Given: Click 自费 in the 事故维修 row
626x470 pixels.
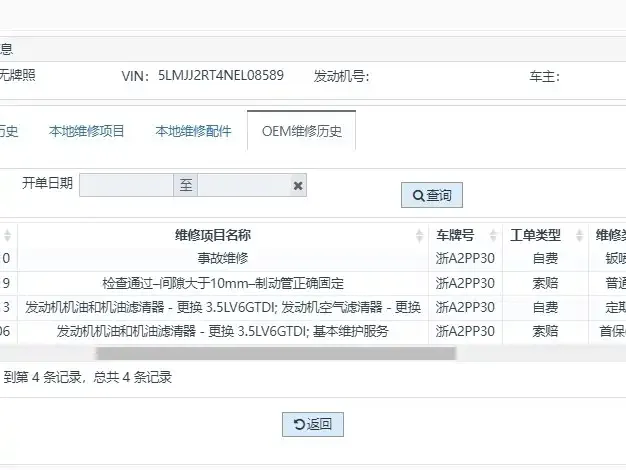Looking at the screenshot, I should pos(545,258).
